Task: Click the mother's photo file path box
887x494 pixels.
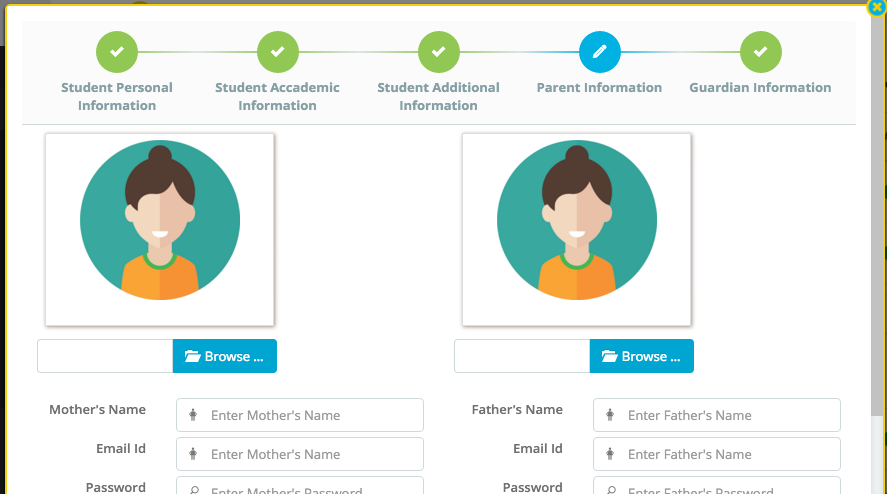Action: point(105,356)
